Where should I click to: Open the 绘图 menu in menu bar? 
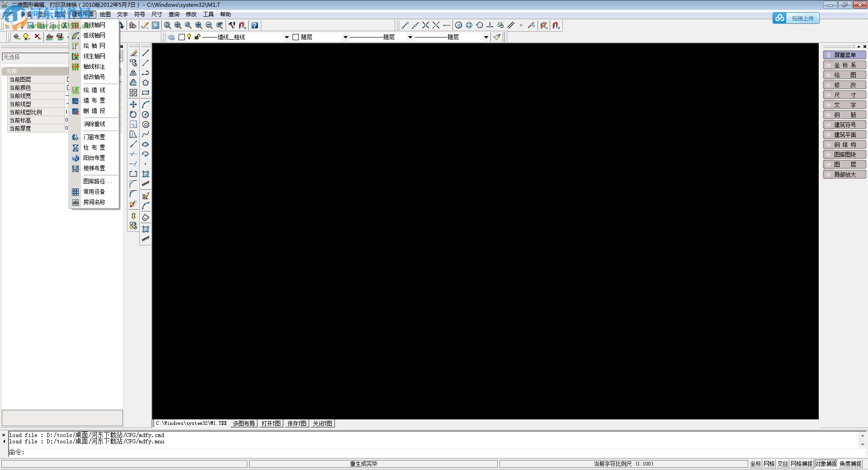(x=105, y=14)
